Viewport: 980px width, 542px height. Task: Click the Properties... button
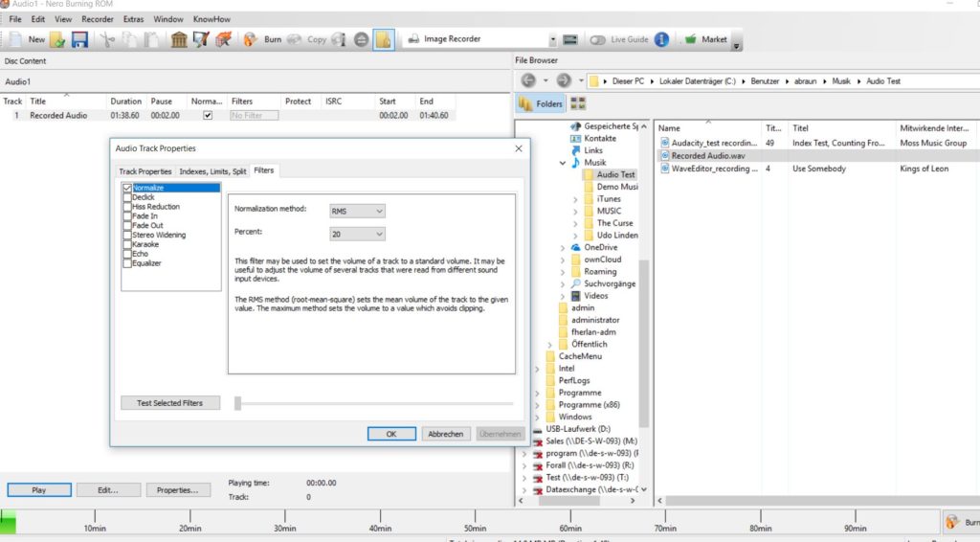177,490
